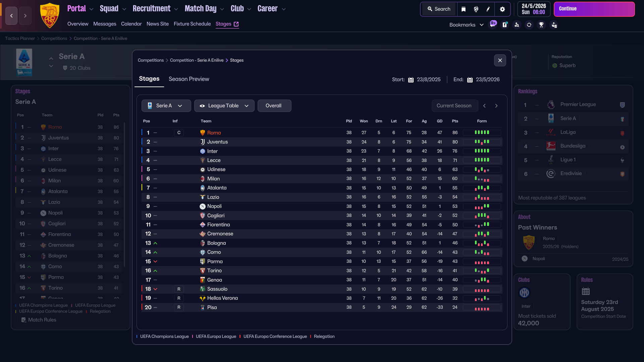The width and height of the screenshot is (644, 362).
Task: Click the trophy shortcut icon
Action: click(x=541, y=25)
